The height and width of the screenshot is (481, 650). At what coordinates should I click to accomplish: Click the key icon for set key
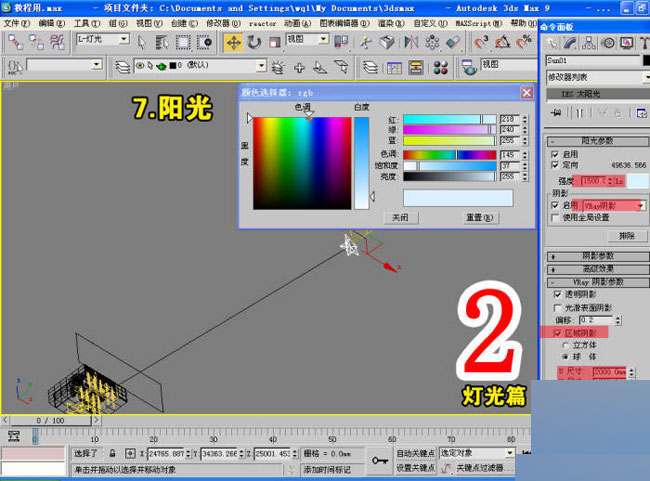coord(380,460)
